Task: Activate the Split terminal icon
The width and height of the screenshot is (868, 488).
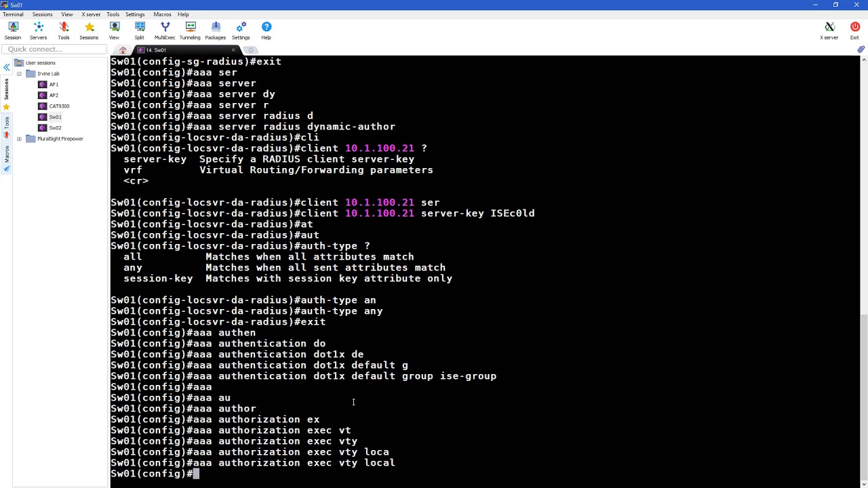Action: [139, 30]
